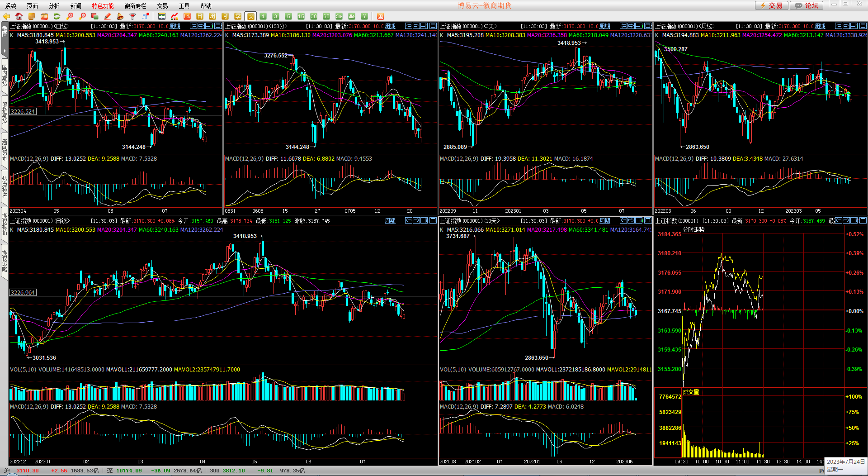Go back with the yellow arrow icon
Image resolution: width=868 pixels, height=476 pixels.
pos(6,16)
